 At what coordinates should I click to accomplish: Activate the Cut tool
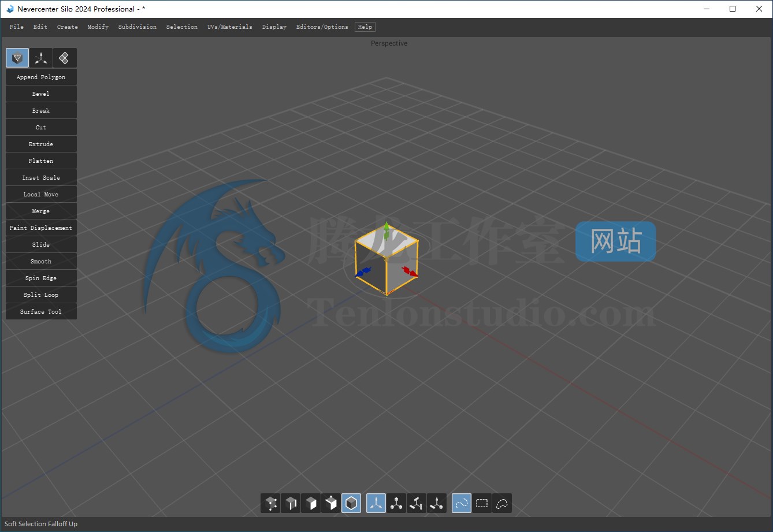point(41,128)
